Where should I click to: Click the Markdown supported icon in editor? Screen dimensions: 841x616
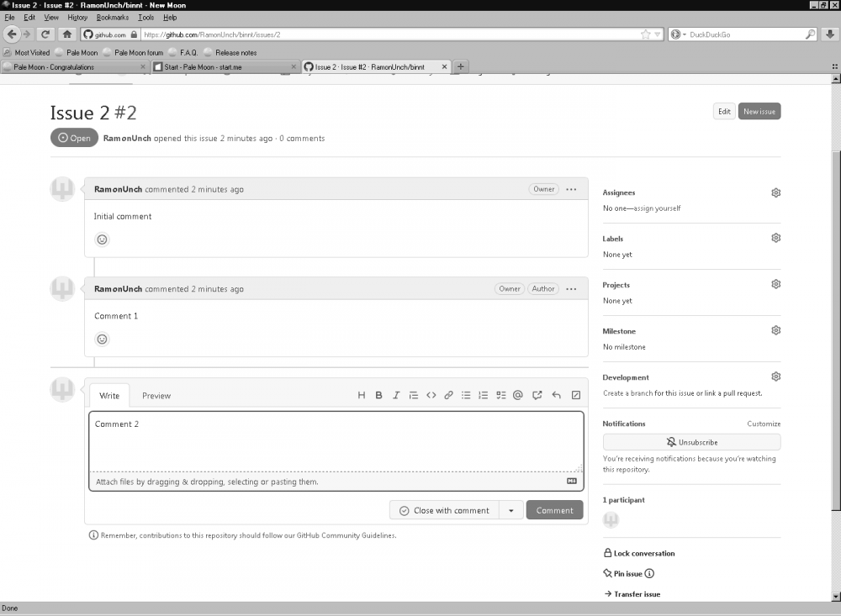click(572, 481)
